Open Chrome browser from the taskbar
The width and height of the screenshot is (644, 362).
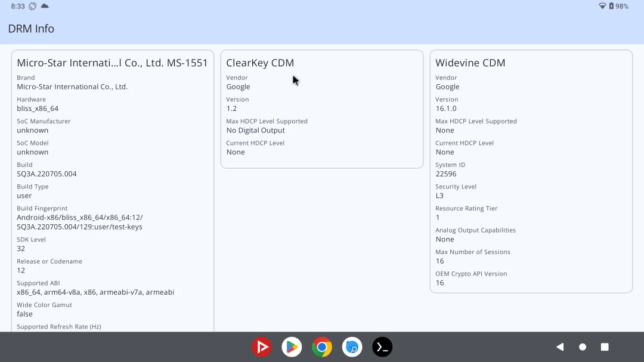coord(322,347)
